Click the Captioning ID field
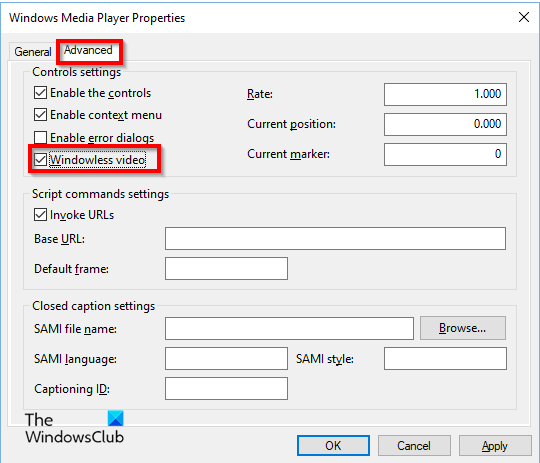This screenshot has height=463, width=540. (226, 389)
